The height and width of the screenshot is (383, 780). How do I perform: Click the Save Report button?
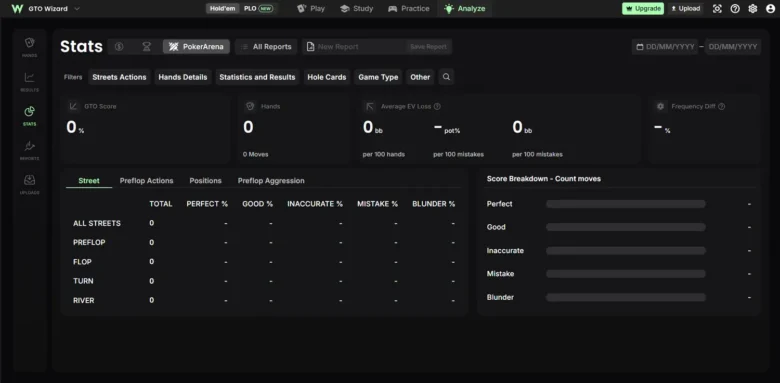point(428,47)
